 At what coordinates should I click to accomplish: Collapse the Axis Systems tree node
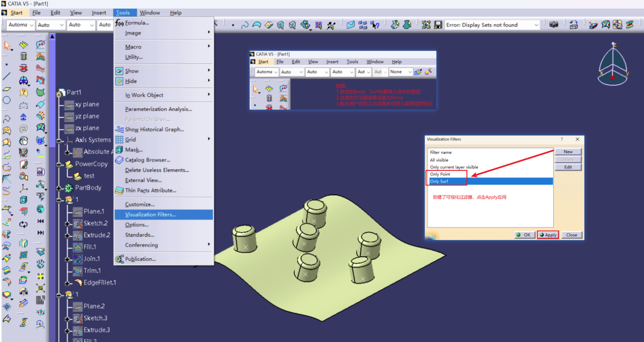[x=59, y=141]
